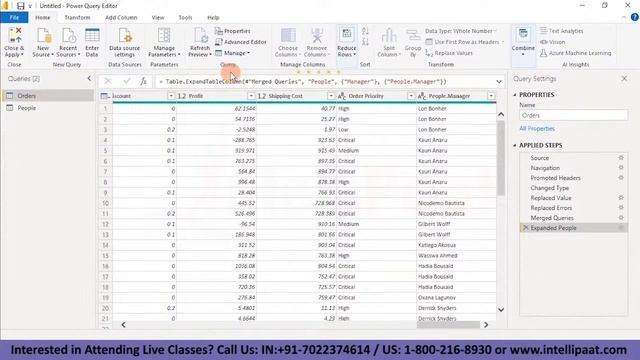
Task: Click table corner select-all icon
Action: tap(105, 96)
